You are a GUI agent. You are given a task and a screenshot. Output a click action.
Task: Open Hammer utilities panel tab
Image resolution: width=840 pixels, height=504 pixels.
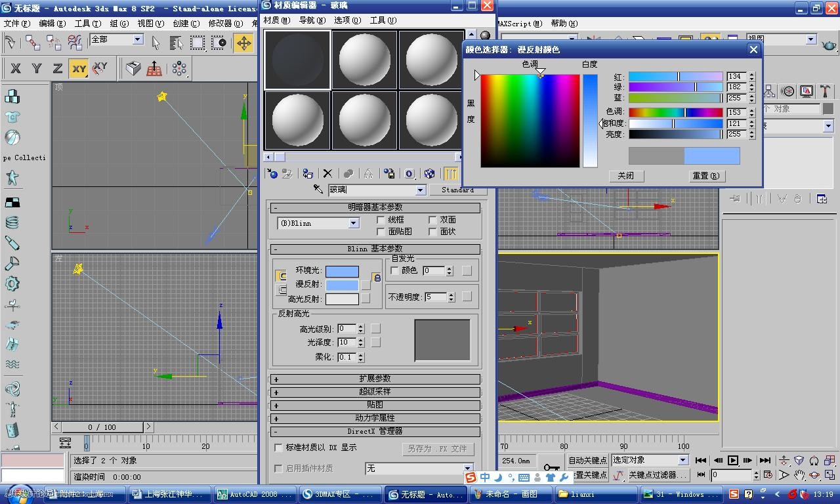[825, 91]
